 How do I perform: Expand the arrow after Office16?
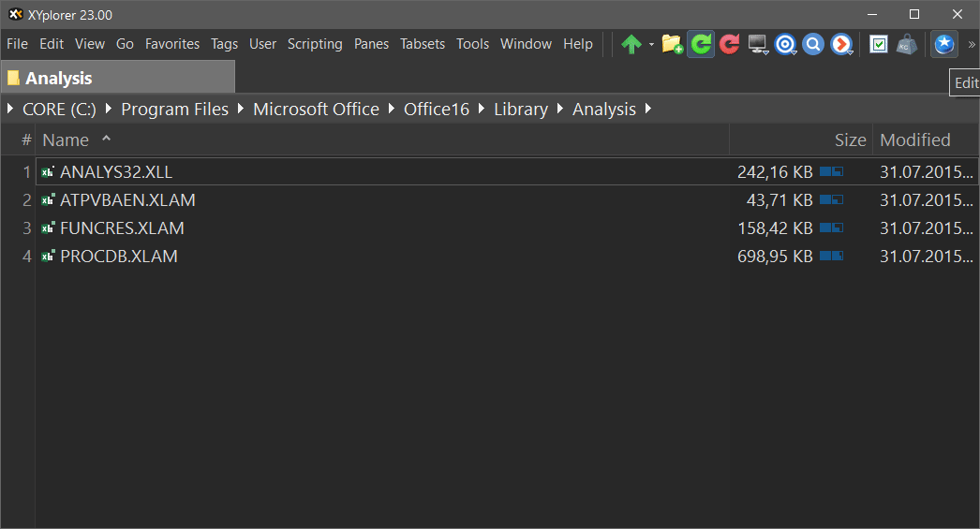(x=482, y=109)
